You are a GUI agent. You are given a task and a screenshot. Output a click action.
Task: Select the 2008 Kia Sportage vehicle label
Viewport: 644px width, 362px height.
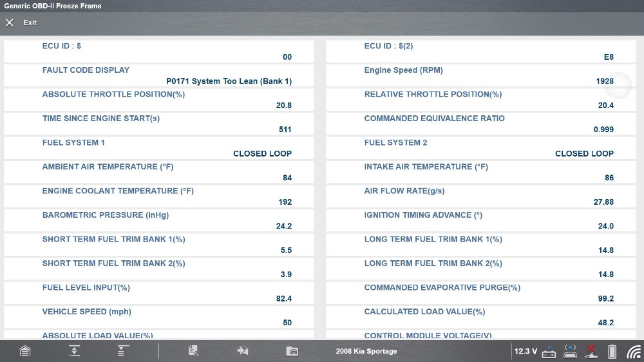coord(366,351)
